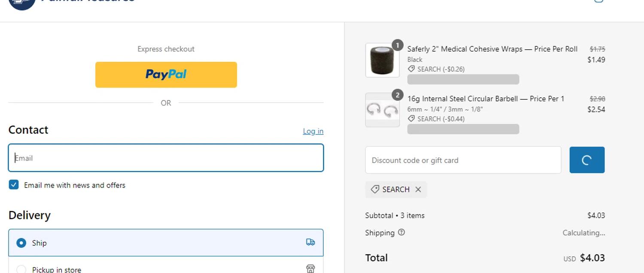
Task: Remove the SEARCH discount code
Action: [418, 189]
